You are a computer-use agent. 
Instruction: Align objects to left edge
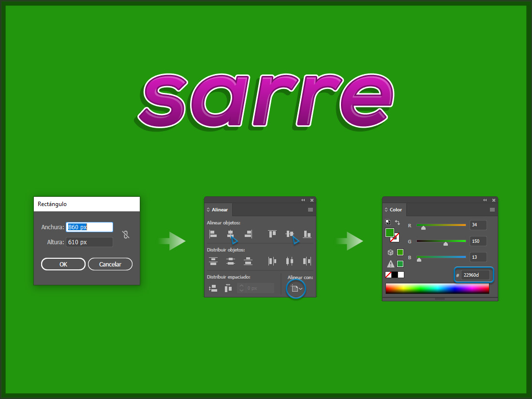pyautogui.click(x=213, y=234)
